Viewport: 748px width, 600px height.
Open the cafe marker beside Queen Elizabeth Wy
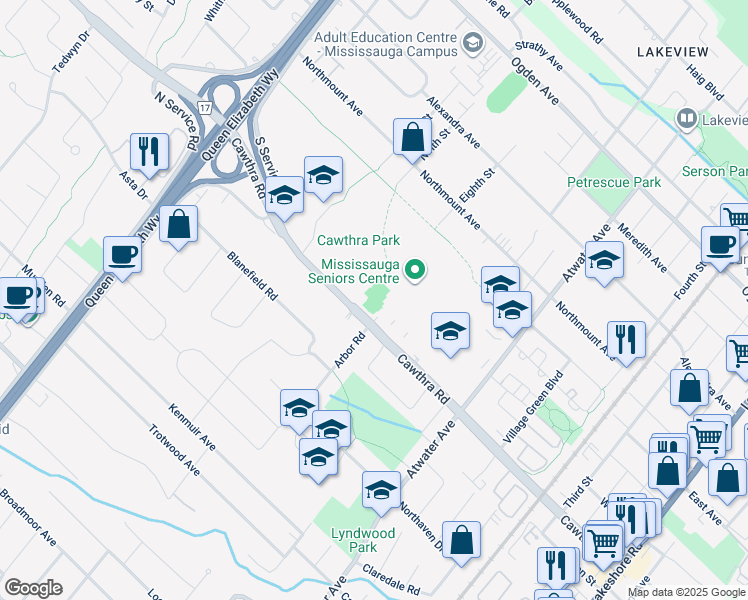(123, 255)
